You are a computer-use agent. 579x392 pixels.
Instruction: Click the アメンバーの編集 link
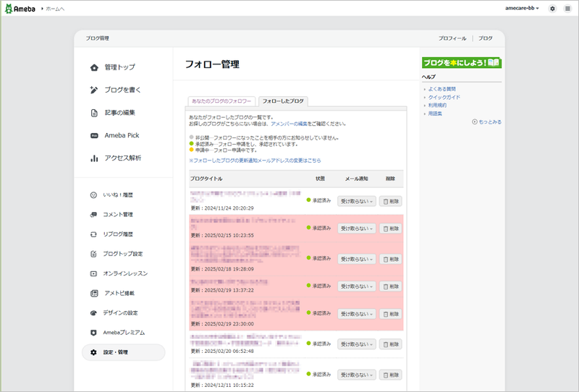(x=292, y=124)
